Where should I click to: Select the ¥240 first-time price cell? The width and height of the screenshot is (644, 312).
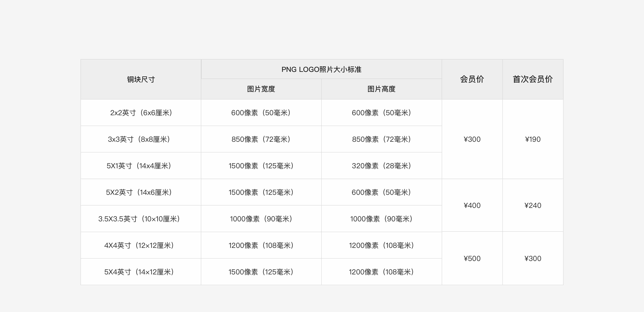[533, 205]
